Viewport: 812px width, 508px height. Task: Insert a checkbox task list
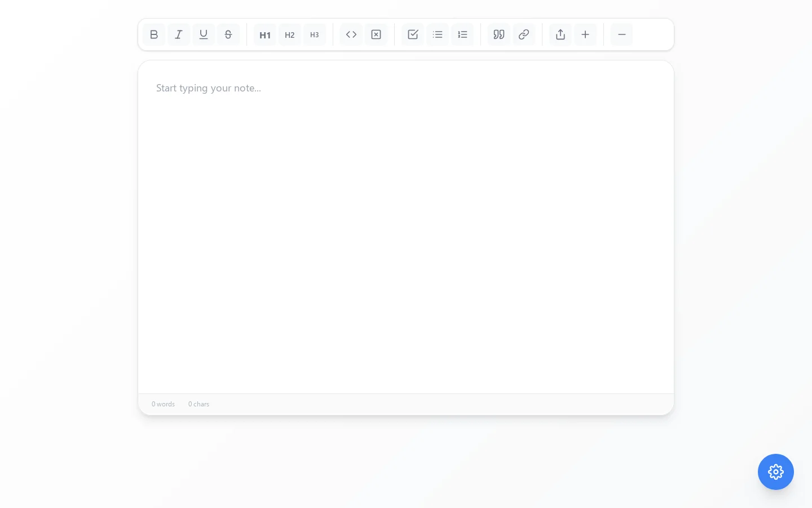[x=413, y=34]
